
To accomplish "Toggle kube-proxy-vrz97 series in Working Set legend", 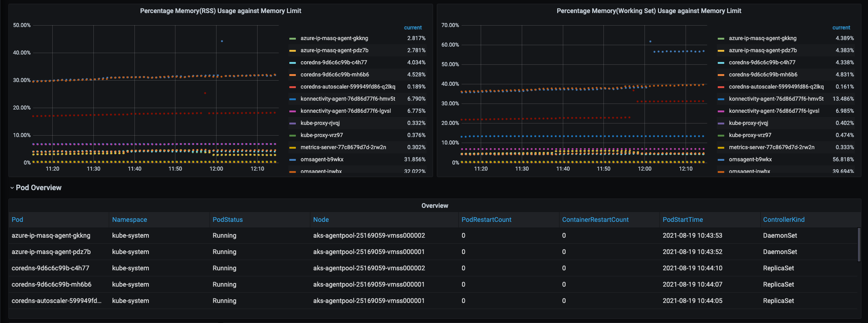I will pyautogui.click(x=750, y=135).
